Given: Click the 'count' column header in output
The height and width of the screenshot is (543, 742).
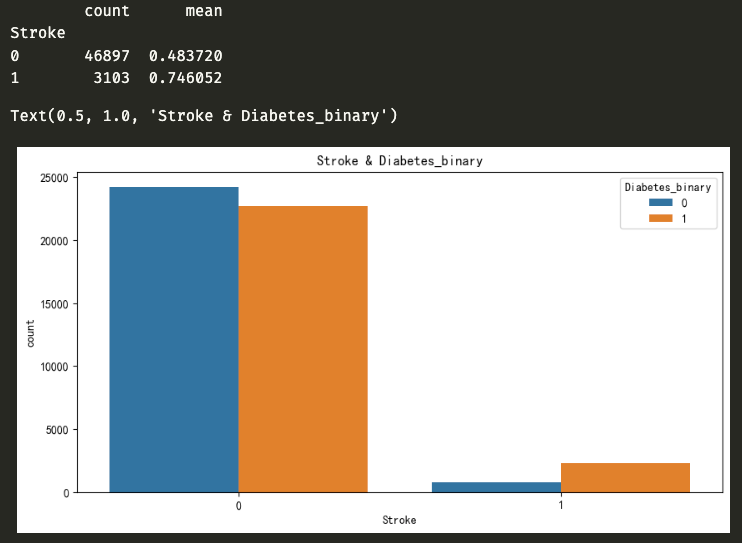Looking at the screenshot, I should (107, 11).
